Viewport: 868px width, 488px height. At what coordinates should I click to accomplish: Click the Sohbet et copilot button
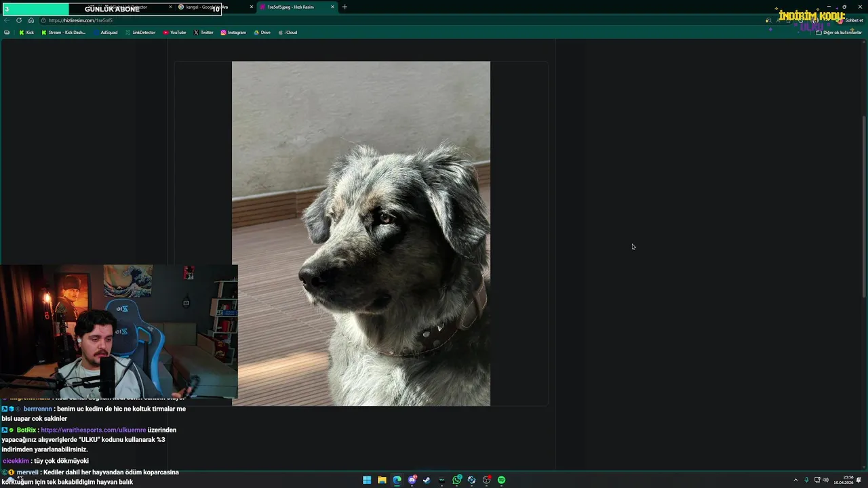850,20
